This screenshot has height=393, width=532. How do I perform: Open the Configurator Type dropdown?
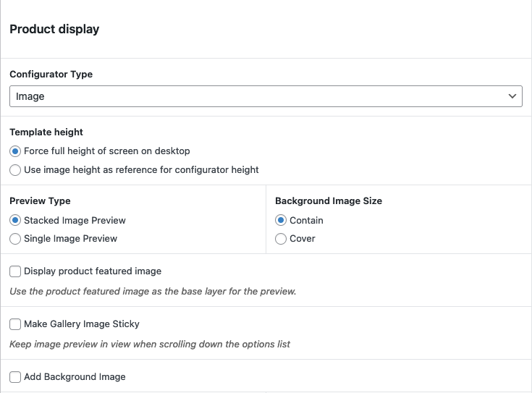click(265, 96)
